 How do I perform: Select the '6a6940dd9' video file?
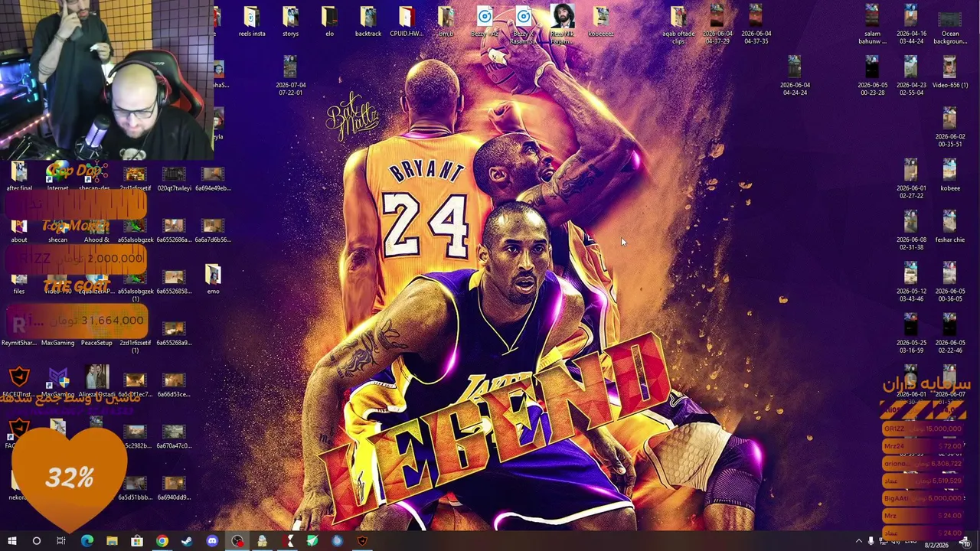point(174,487)
